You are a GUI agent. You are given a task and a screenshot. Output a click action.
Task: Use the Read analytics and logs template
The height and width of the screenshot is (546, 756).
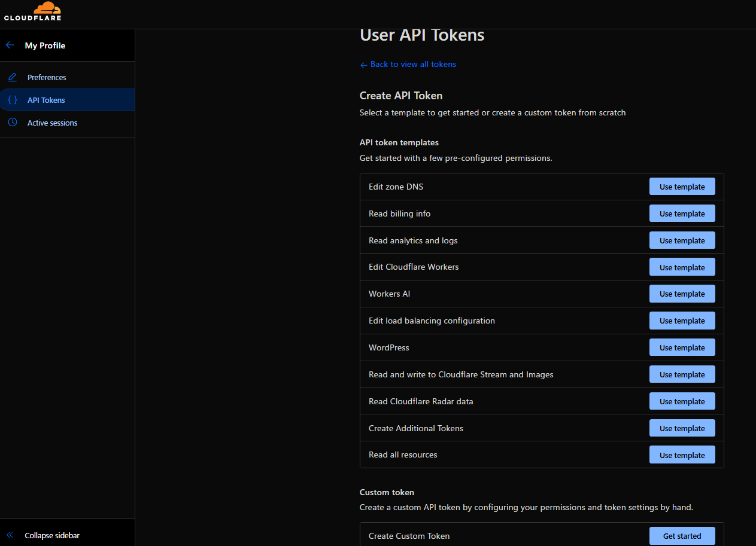click(682, 240)
